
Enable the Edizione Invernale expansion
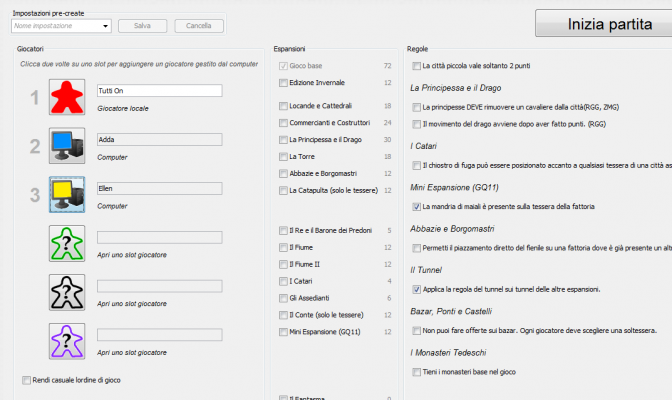pos(284,82)
